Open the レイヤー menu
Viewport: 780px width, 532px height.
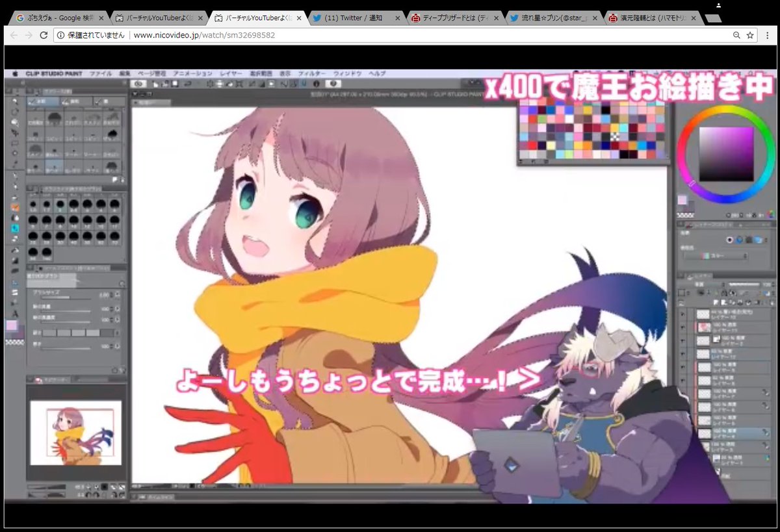coord(231,74)
